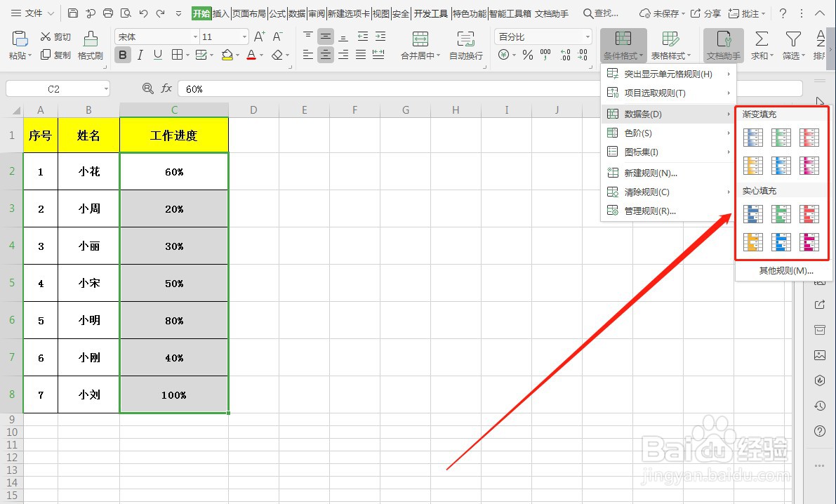Switch to the 插入 (Insert) tab
Screen dimensions: 836x504
220,13
